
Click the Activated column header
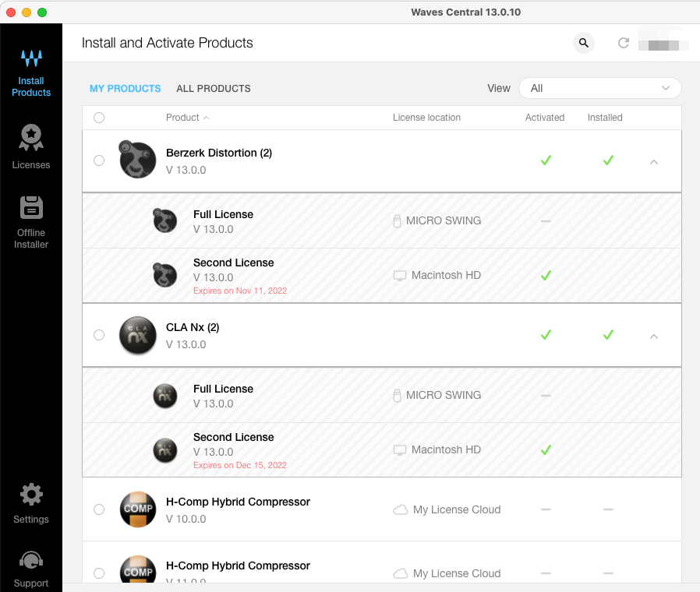(x=545, y=118)
